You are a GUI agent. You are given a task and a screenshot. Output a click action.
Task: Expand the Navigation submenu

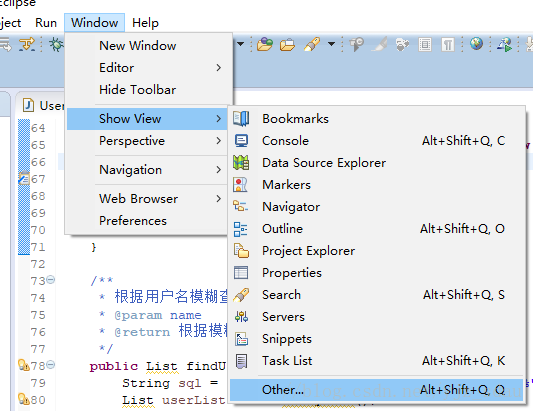(x=147, y=170)
